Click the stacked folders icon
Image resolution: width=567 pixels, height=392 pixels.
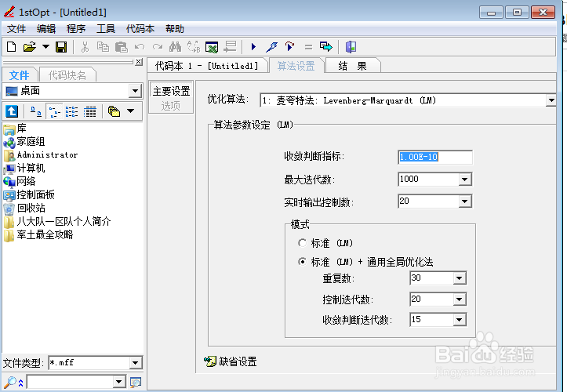pyautogui.click(x=114, y=111)
